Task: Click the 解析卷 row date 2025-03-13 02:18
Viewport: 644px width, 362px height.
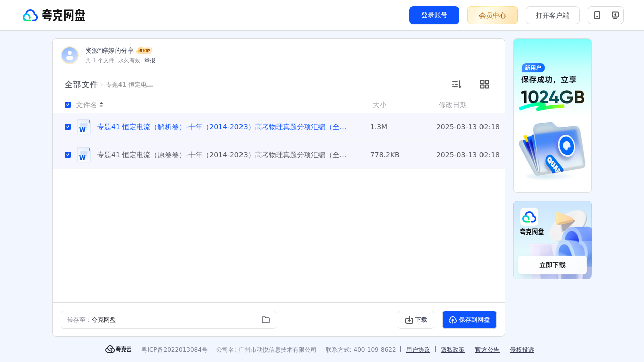Action: tap(468, 127)
